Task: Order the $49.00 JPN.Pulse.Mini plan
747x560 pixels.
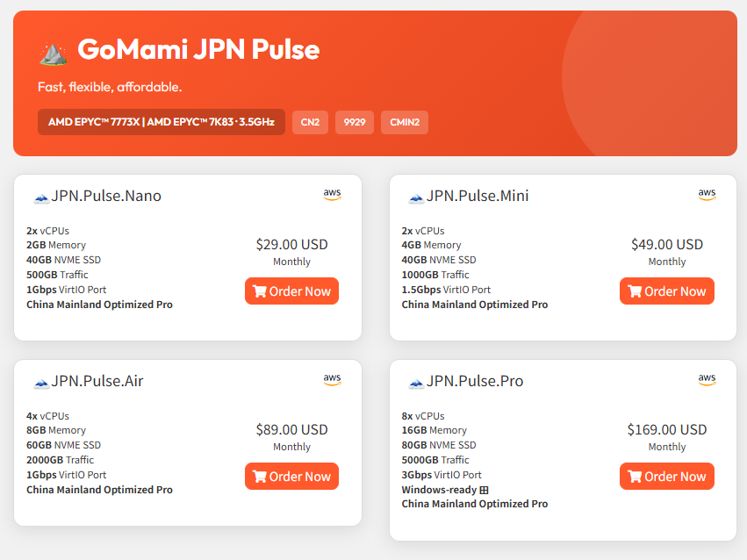Action: [x=666, y=291]
